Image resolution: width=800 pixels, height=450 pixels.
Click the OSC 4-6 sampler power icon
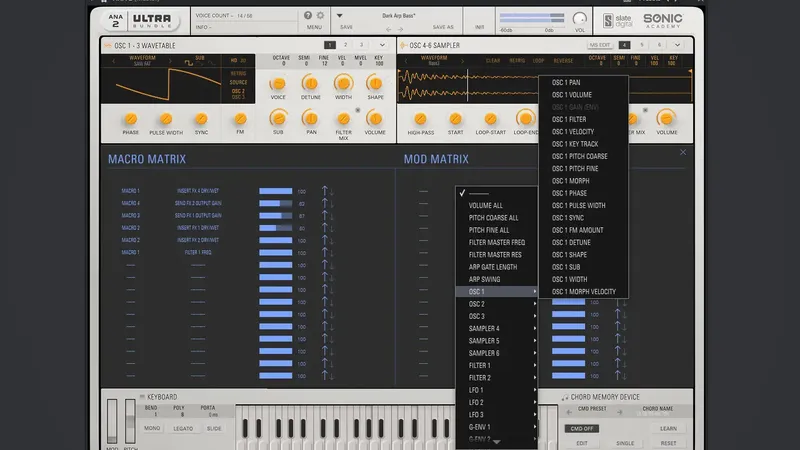(x=403, y=45)
